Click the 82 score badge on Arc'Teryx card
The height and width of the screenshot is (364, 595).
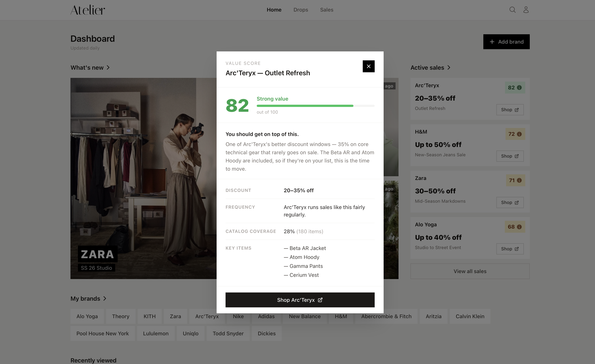(x=515, y=88)
